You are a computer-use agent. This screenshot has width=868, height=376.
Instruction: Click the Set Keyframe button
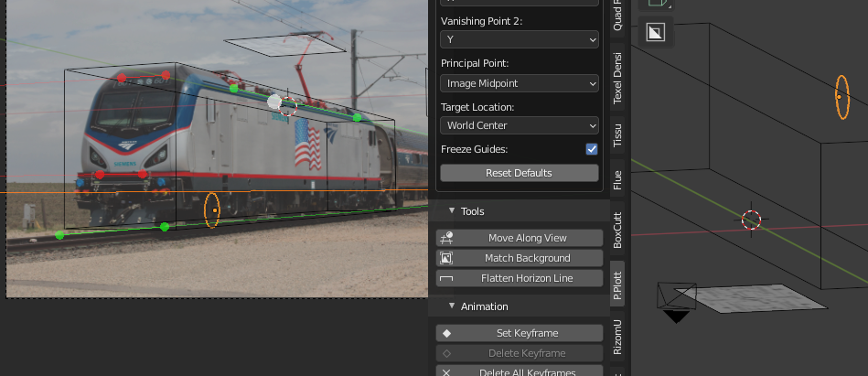click(520, 333)
